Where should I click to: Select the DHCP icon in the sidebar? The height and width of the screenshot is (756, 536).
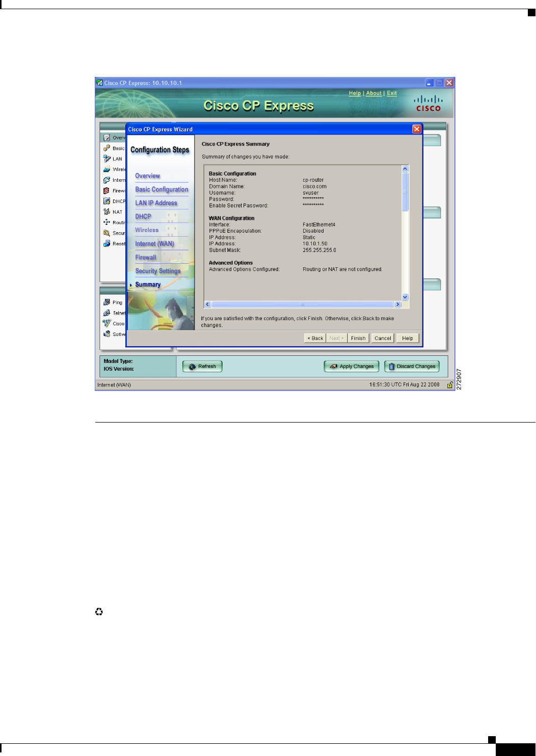click(107, 201)
